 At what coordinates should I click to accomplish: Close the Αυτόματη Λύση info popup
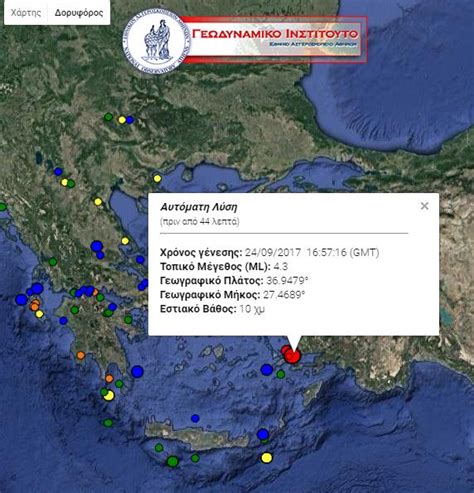[424, 206]
